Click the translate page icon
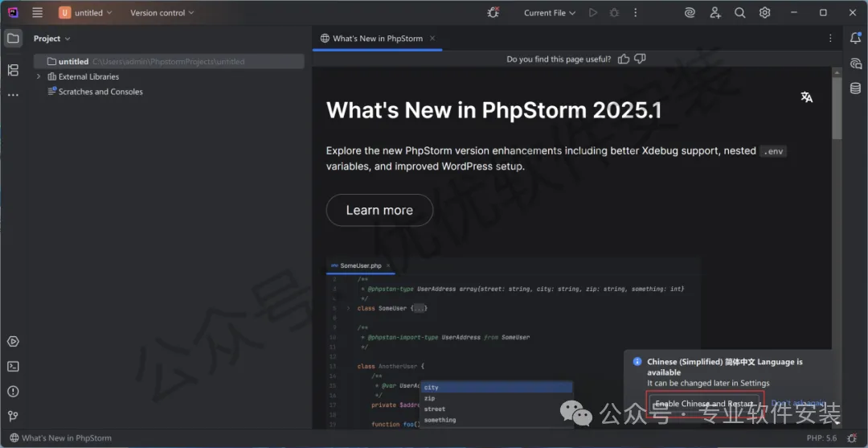This screenshot has height=448, width=868. click(x=807, y=97)
